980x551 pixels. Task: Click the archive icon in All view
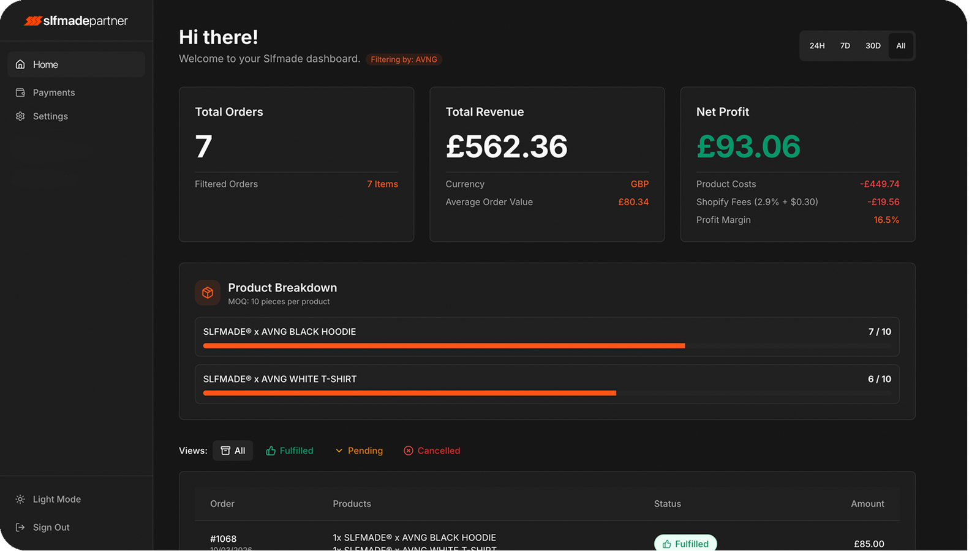click(x=225, y=451)
